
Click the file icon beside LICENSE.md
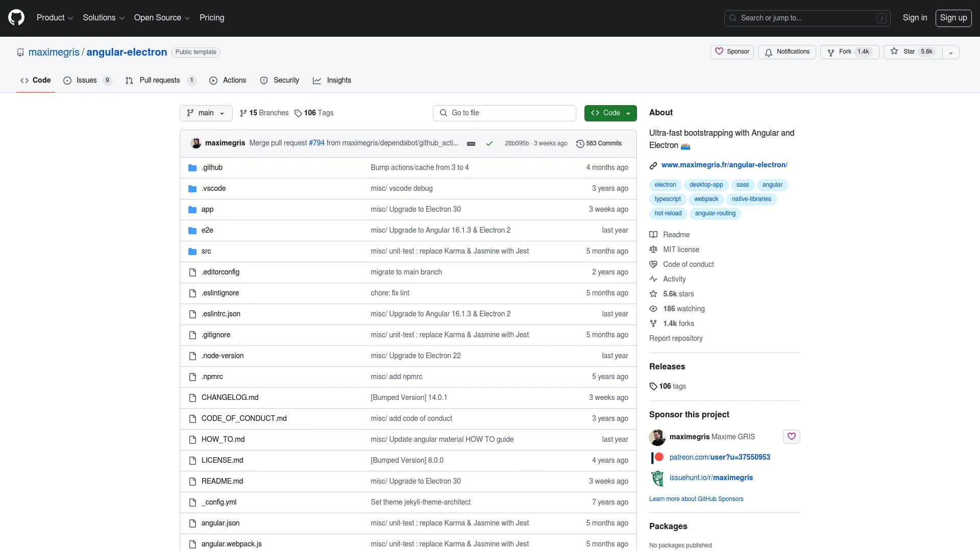coord(192,461)
